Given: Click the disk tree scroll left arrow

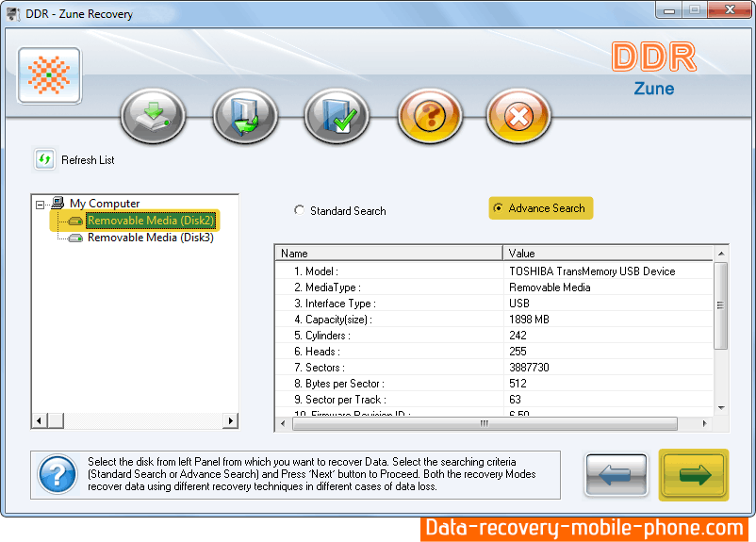Looking at the screenshot, I should pyautogui.click(x=39, y=420).
